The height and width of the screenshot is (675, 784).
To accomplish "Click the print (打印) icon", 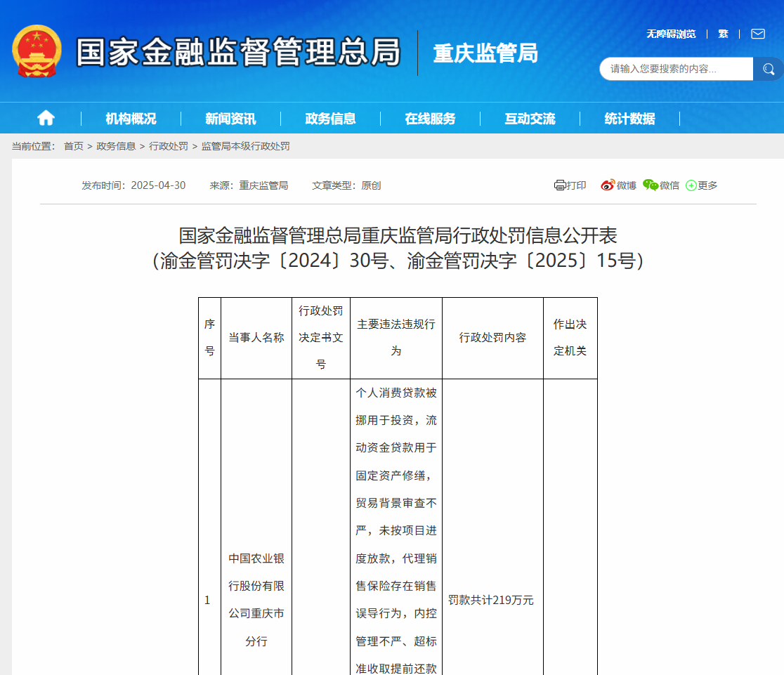I will tap(561, 185).
